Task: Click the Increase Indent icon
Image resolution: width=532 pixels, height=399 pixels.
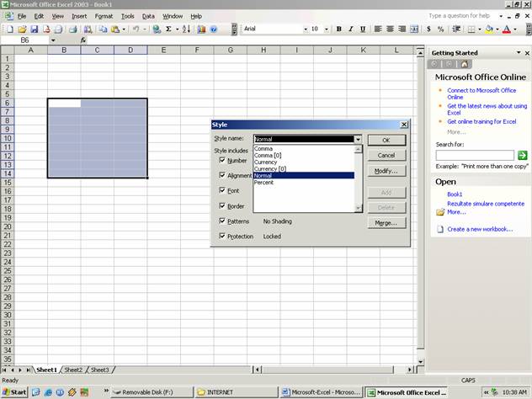Action: pyautogui.click(x=456, y=29)
